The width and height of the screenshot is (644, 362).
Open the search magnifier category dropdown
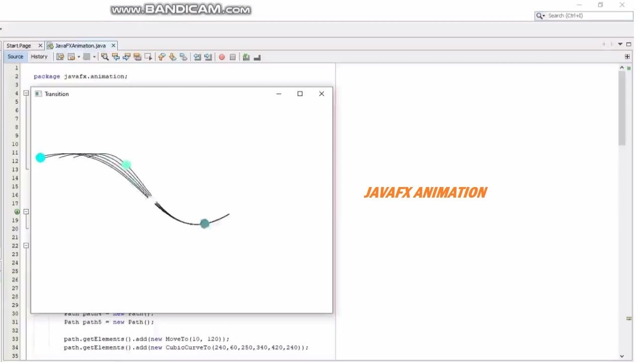[x=541, y=16]
